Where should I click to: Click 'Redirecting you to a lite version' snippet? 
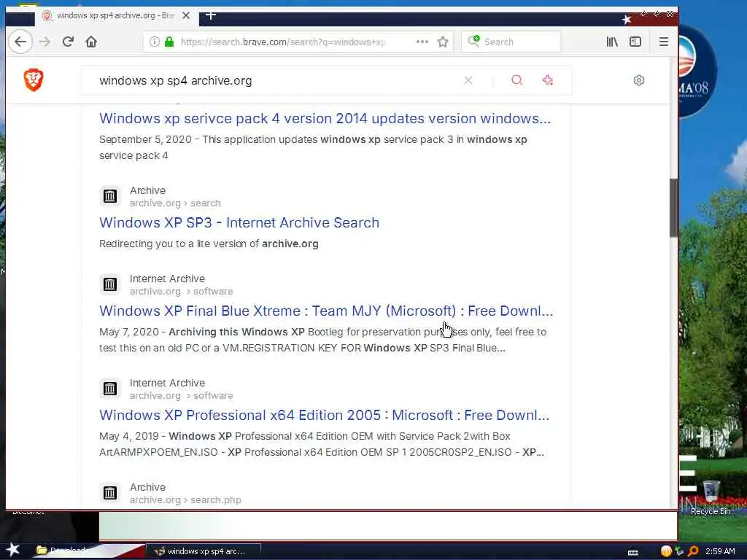coord(209,244)
